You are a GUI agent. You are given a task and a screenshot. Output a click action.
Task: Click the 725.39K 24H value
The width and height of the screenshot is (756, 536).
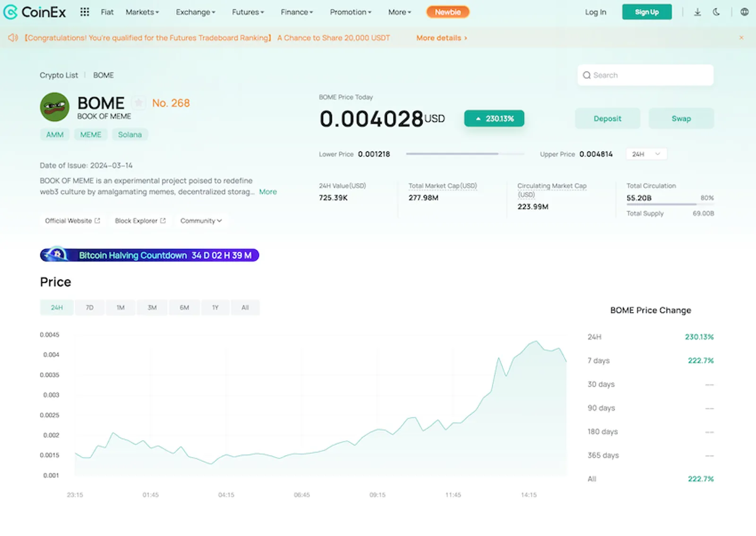point(333,198)
